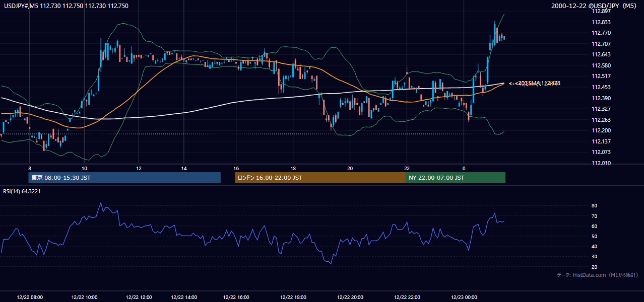Image resolution: width=644 pixels, height=302 pixels.
Task: Click hour marker 20 under price chart
Action: pos(350,168)
